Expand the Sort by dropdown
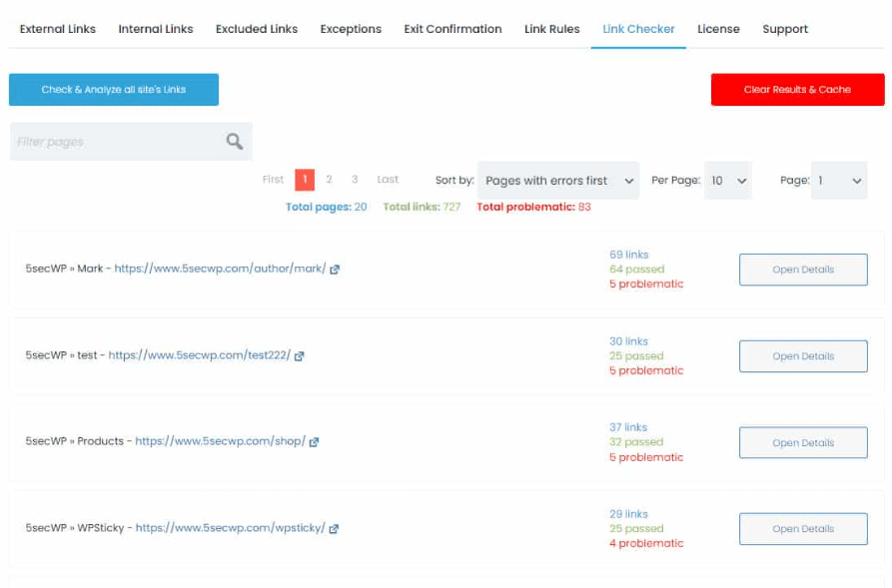 [x=558, y=181]
